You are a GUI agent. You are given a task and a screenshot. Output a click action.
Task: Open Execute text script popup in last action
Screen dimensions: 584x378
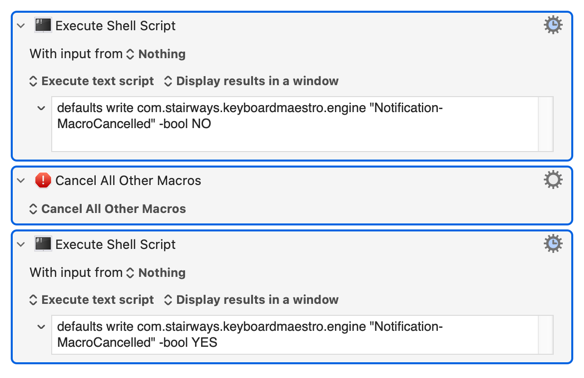tap(91, 299)
